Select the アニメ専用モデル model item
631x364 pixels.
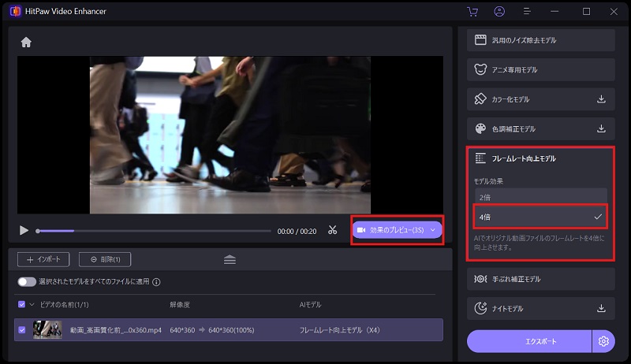point(540,69)
